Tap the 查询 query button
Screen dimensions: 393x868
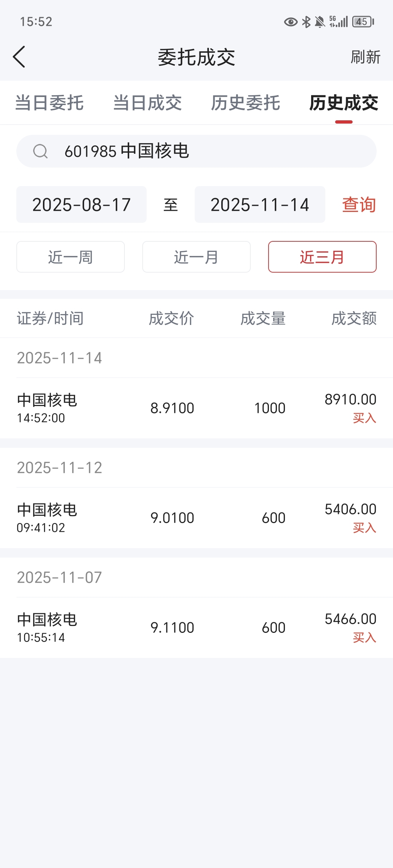(x=359, y=205)
